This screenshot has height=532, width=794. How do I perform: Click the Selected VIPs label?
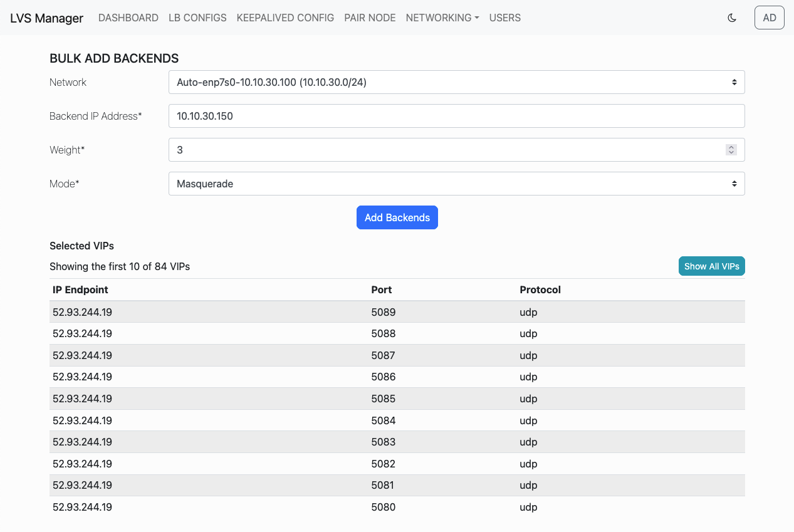(x=81, y=246)
